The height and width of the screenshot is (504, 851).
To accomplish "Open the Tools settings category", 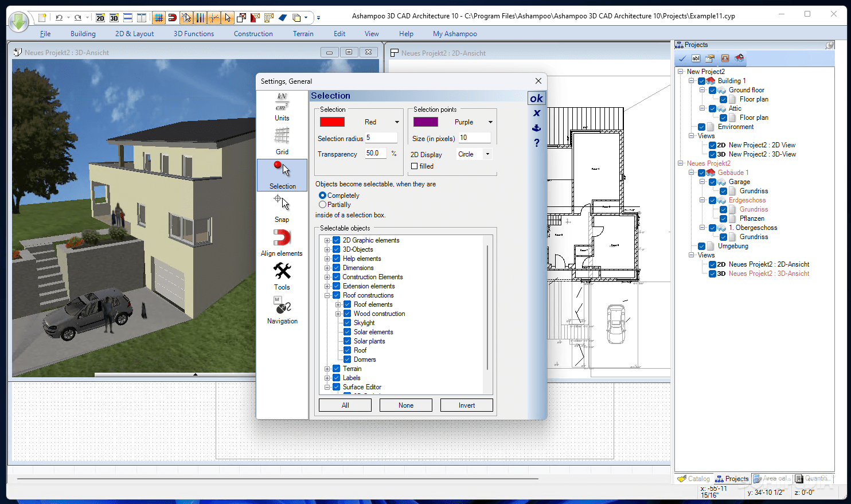I will click(x=282, y=276).
